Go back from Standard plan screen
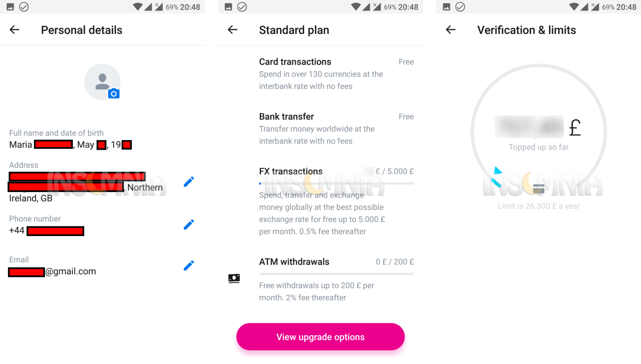This screenshot has height=364, width=641. [233, 30]
